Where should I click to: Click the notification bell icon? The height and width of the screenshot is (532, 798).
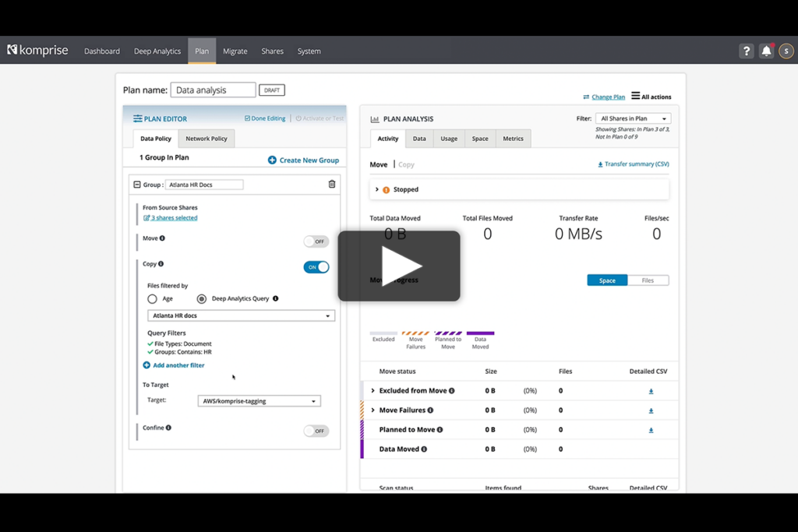pyautogui.click(x=765, y=50)
